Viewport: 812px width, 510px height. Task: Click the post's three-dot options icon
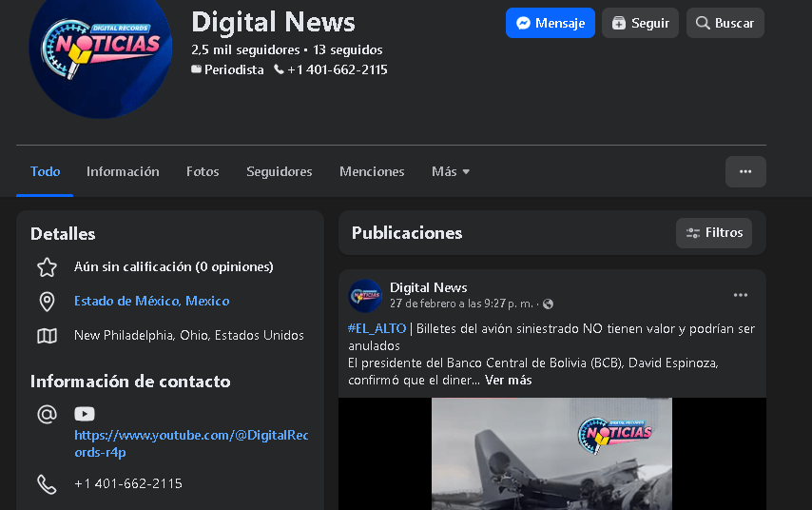741,295
